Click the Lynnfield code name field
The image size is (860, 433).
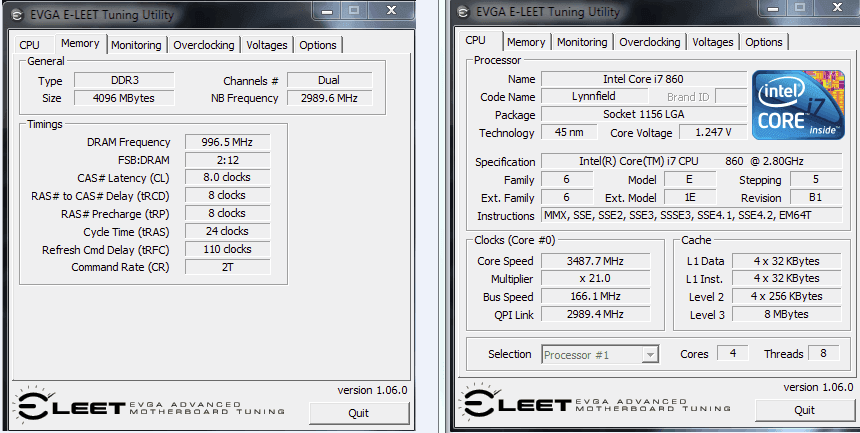594,97
